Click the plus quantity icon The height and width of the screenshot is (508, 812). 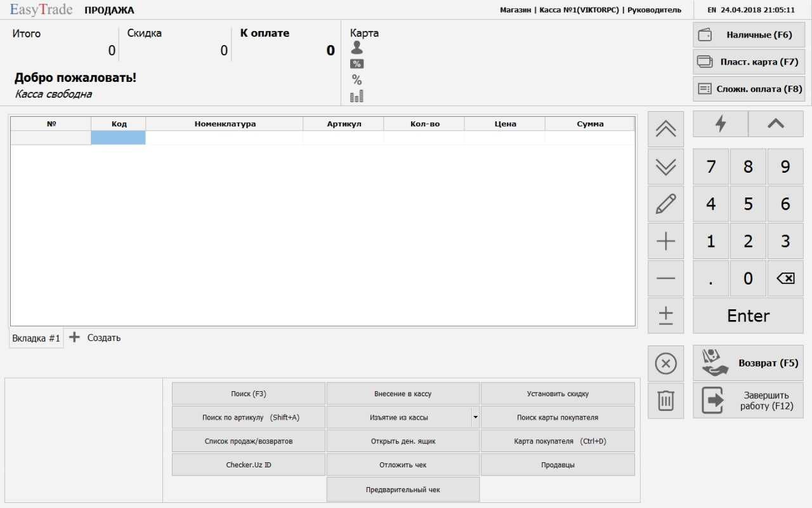point(665,241)
